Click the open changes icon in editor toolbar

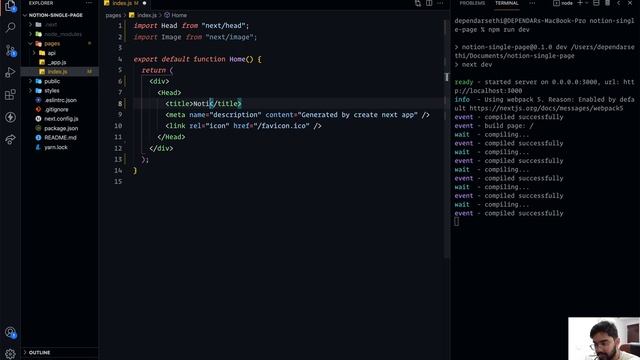tap(418, 3)
